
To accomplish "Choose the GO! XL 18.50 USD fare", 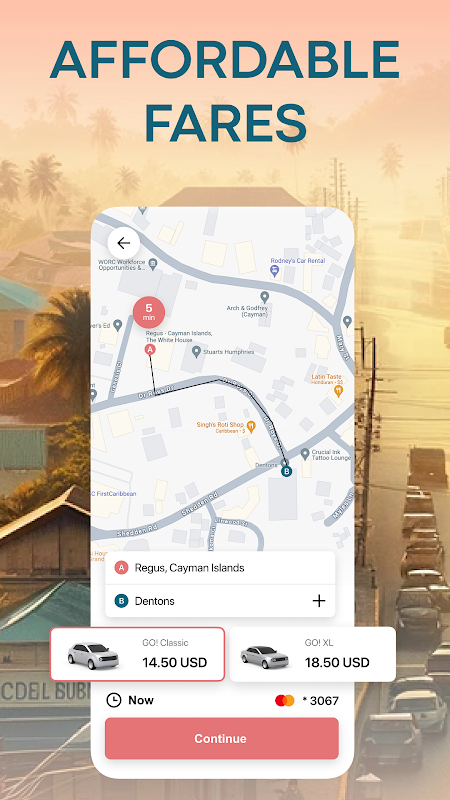I will (x=313, y=654).
